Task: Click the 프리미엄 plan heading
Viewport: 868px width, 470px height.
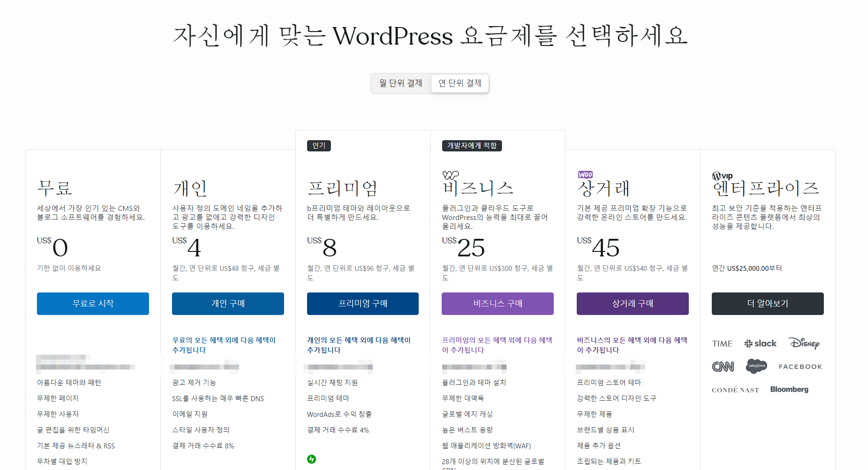Action: point(343,188)
